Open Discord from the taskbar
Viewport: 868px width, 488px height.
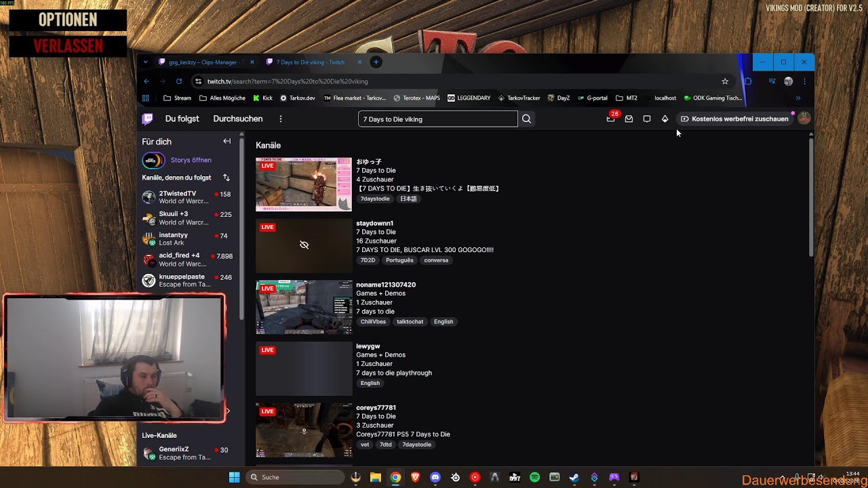[x=435, y=477]
